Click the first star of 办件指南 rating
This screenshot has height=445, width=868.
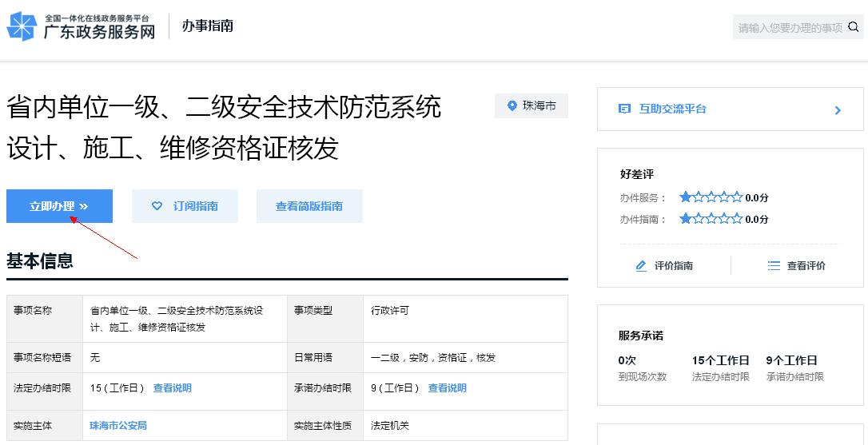point(686,219)
